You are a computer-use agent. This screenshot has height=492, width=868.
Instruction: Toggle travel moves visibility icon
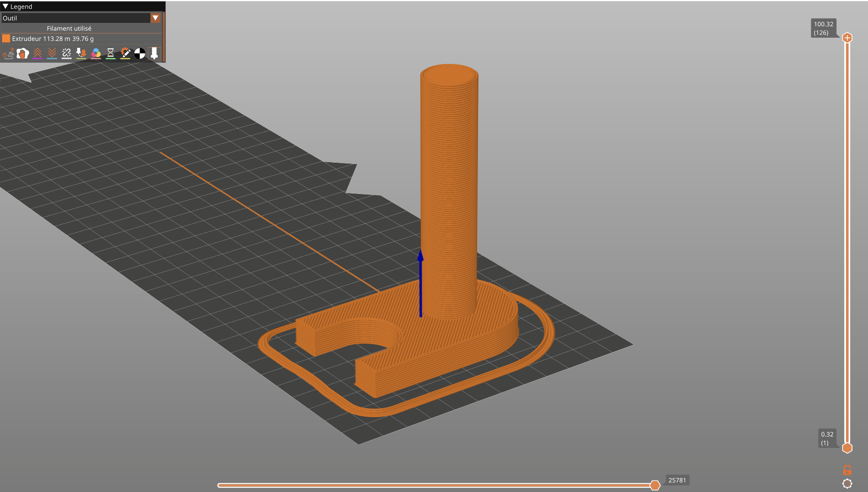(8, 53)
